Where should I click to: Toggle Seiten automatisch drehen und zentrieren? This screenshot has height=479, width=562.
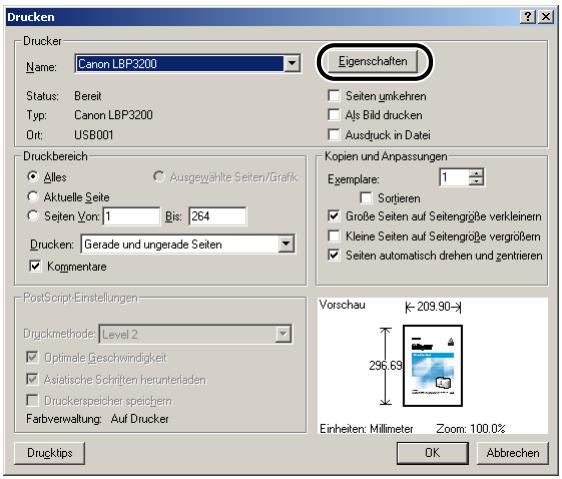[334, 255]
